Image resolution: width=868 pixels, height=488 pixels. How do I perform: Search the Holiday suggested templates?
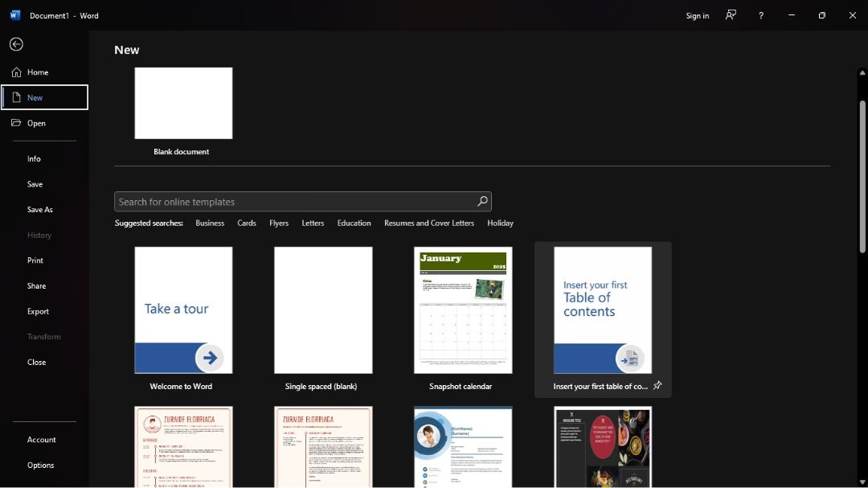point(501,223)
